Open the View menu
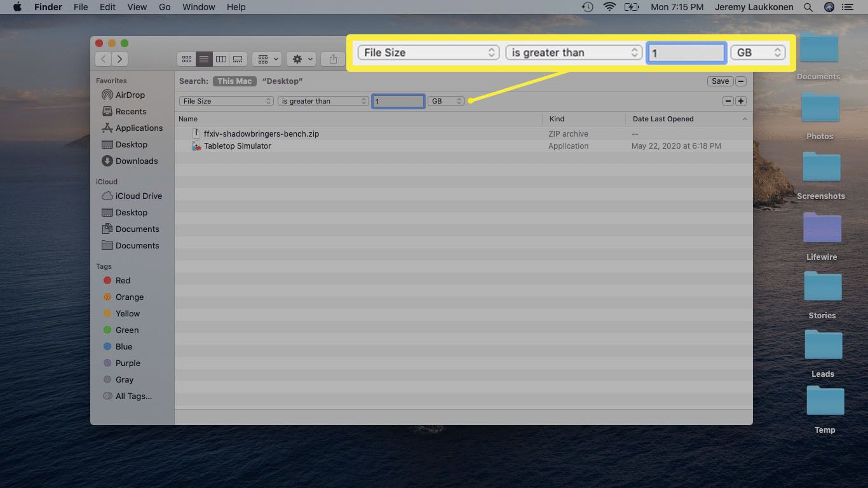 coord(137,7)
